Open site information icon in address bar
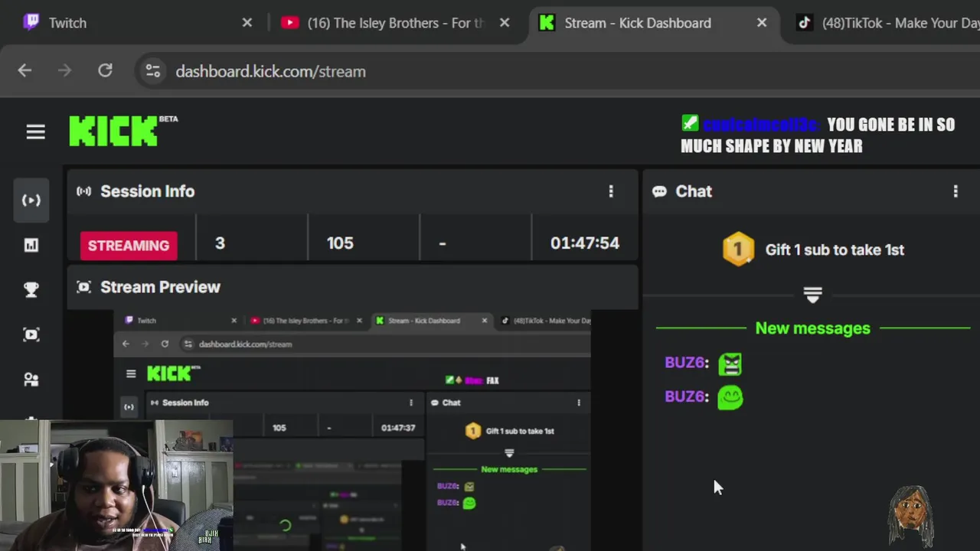The image size is (980, 551). click(x=153, y=71)
